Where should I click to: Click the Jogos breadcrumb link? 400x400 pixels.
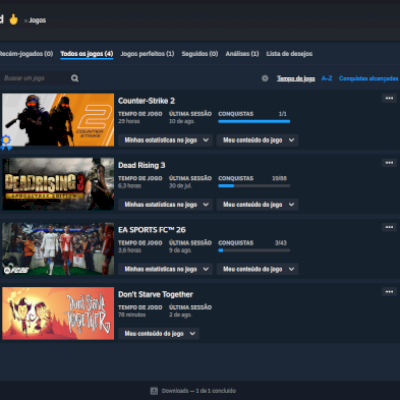[x=37, y=20]
